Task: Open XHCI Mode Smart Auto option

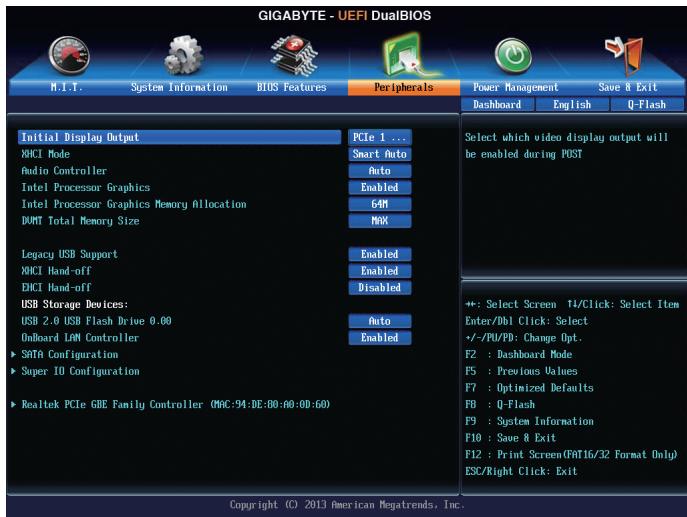Action: (380, 154)
